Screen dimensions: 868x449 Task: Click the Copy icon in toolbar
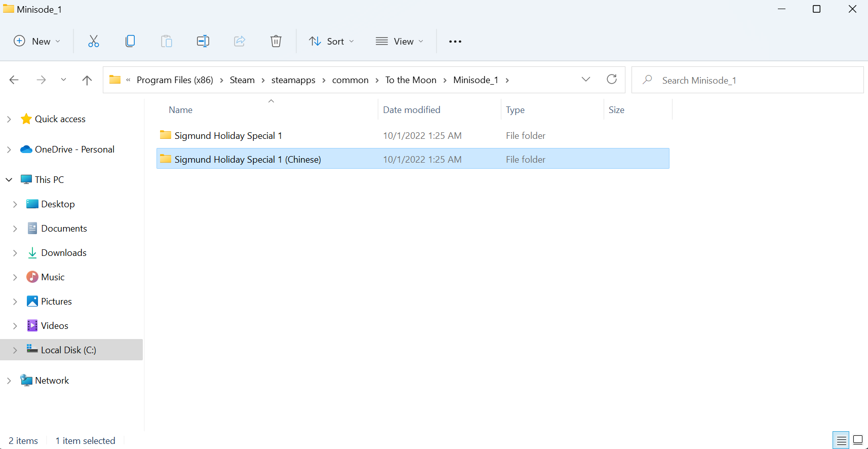130,41
